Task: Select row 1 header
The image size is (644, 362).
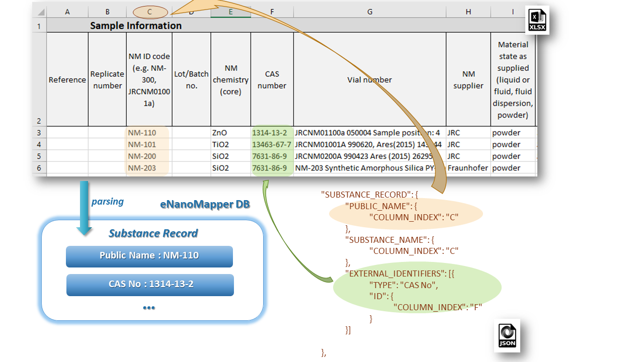Action: [39, 26]
